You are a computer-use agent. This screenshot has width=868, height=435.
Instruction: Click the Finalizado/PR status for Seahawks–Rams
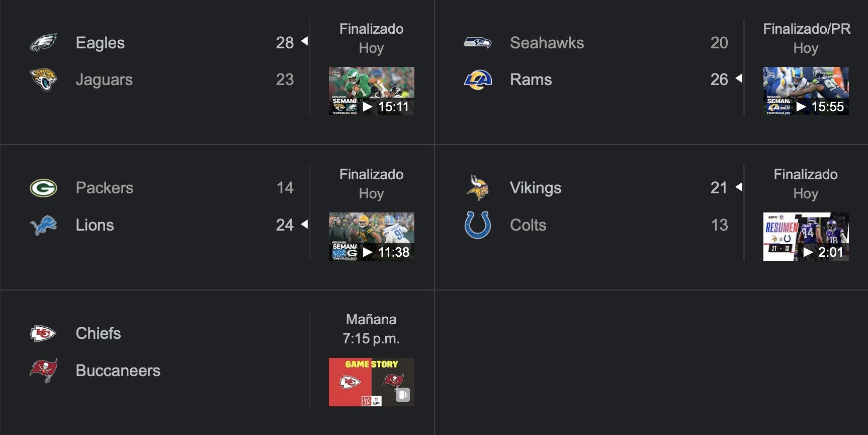click(806, 29)
